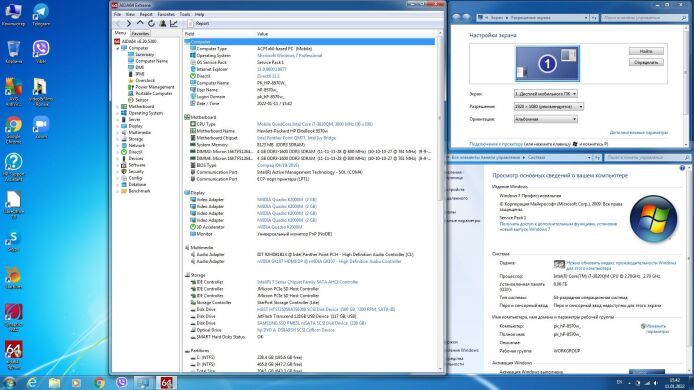
Task: Expand the Network tree node
Action: (118, 146)
